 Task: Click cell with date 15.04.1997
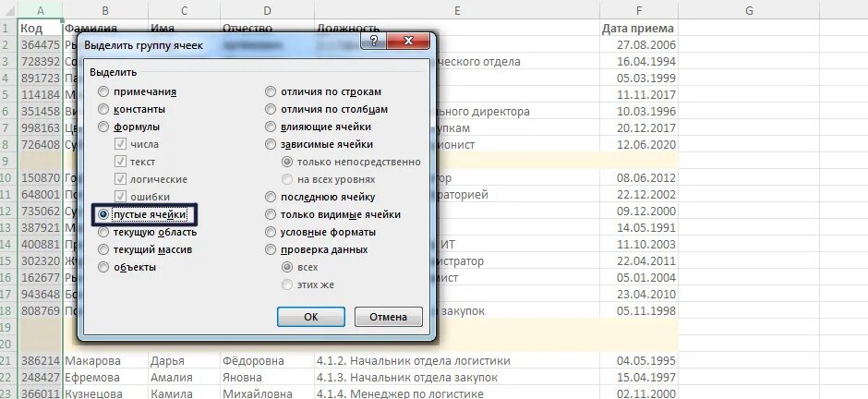tap(639, 378)
